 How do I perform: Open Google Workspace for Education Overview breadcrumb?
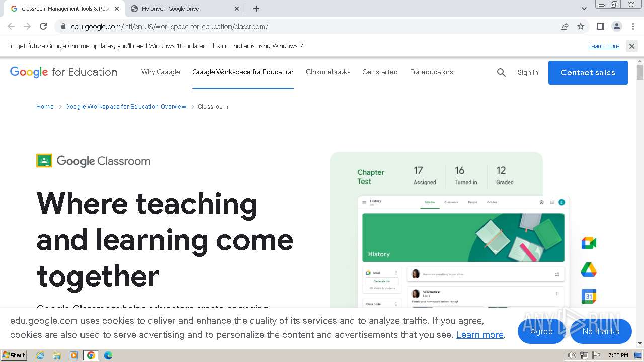(x=126, y=107)
